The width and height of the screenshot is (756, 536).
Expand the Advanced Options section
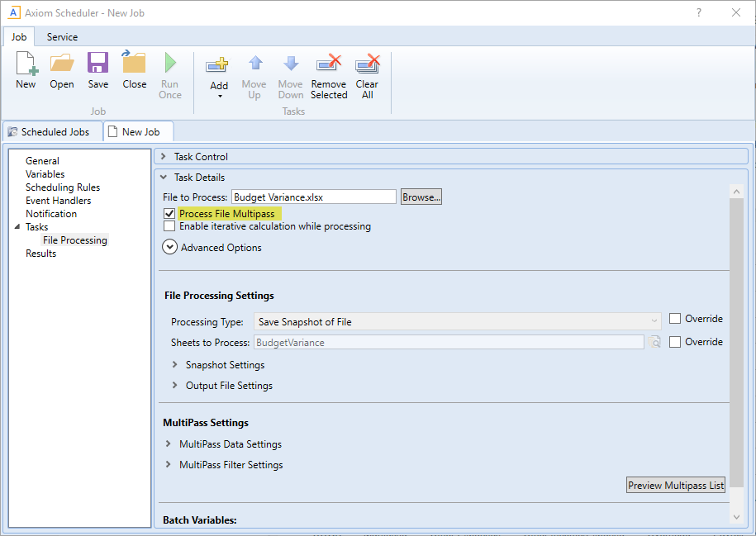(170, 247)
